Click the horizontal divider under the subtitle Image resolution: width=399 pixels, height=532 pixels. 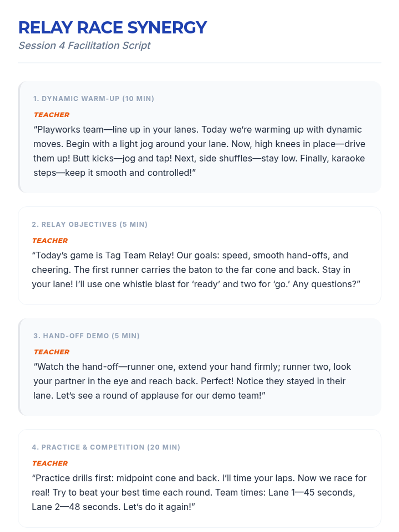pyautogui.click(x=199, y=63)
